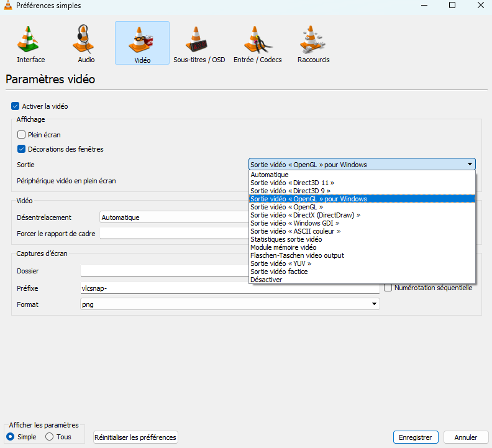Open the Désentrelacement Automatique combo box
This screenshot has width=492, height=448.
tap(174, 217)
